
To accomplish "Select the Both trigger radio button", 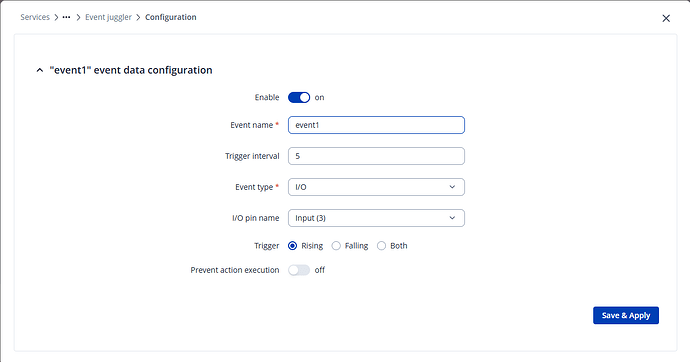I will tap(382, 246).
